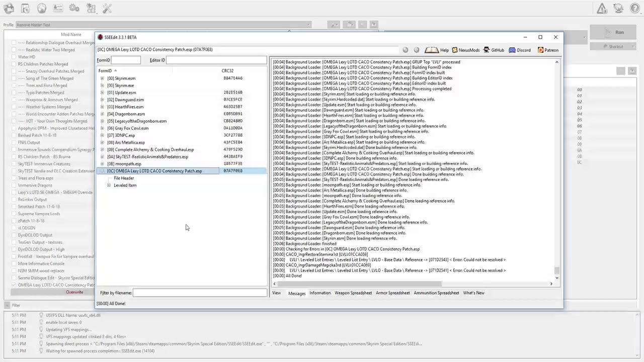Open Mod Organizer help question mark
Image resolution: width=644 pixels, height=362 pixels.
pos(634,8)
